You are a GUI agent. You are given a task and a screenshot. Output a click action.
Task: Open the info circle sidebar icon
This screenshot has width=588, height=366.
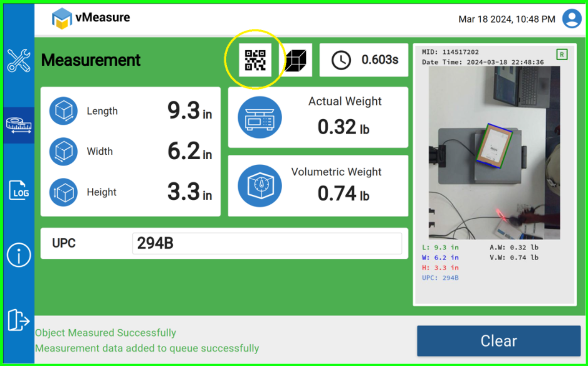point(19,255)
